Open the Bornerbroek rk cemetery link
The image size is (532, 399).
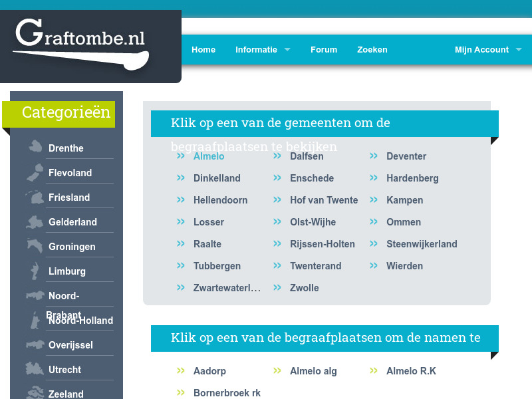pos(227,392)
